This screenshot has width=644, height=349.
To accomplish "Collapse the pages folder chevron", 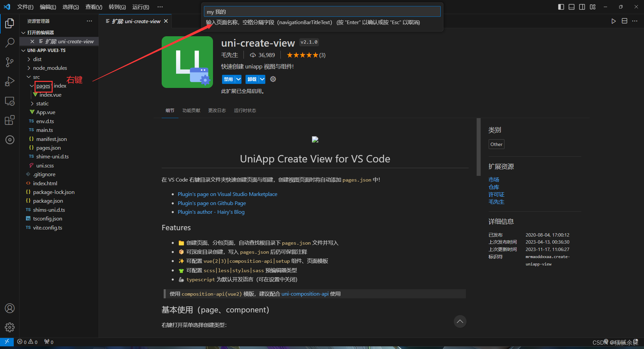I will (x=32, y=86).
